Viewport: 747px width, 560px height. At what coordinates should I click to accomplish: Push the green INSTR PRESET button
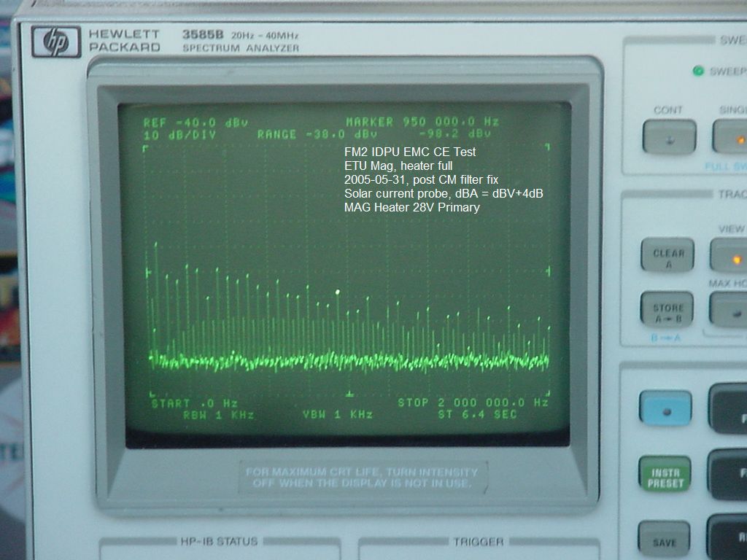(x=665, y=474)
